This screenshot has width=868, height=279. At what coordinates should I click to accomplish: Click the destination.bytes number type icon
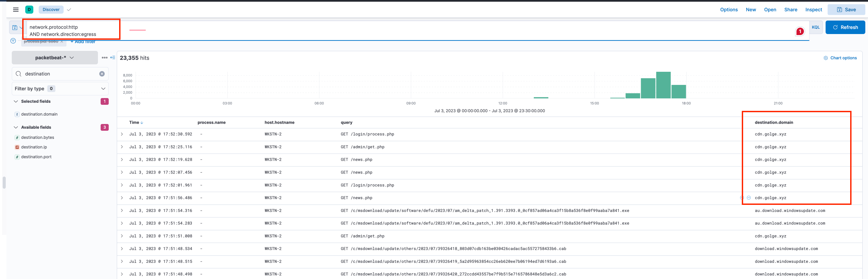tap(17, 137)
